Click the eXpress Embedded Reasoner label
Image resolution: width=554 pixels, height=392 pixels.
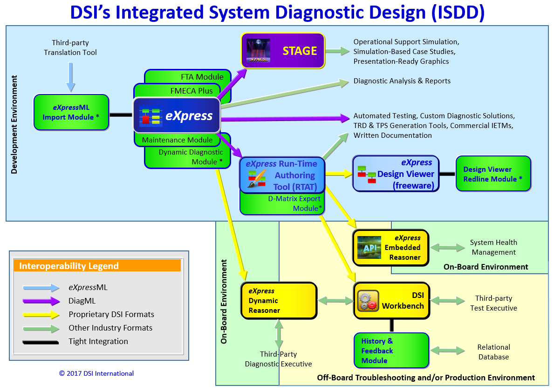[x=403, y=248]
